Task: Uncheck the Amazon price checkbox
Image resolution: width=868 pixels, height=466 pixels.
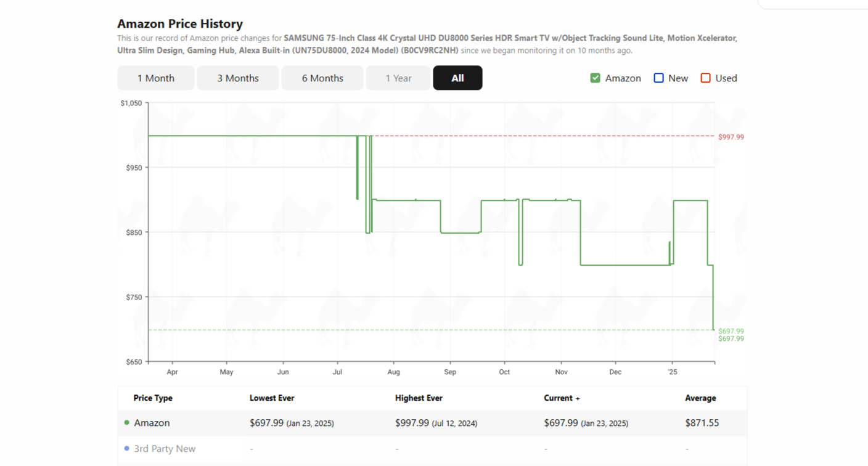Action: point(595,78)
